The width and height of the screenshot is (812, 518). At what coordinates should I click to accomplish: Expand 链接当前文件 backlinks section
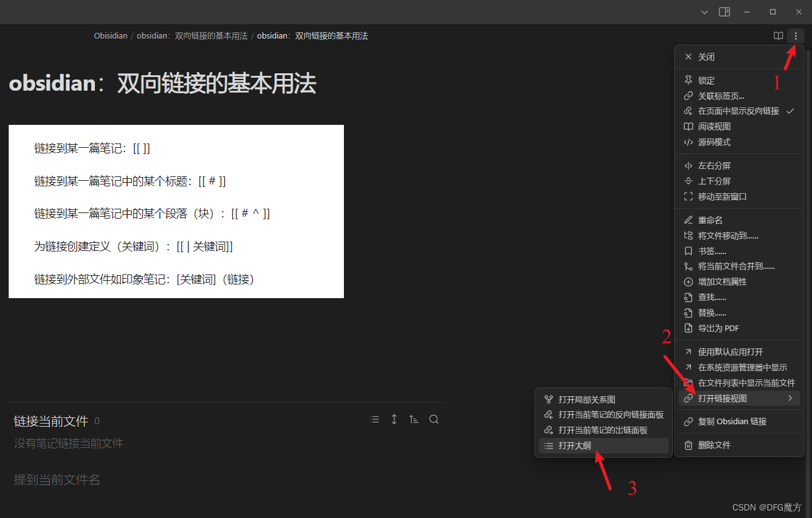coord(51,421)
